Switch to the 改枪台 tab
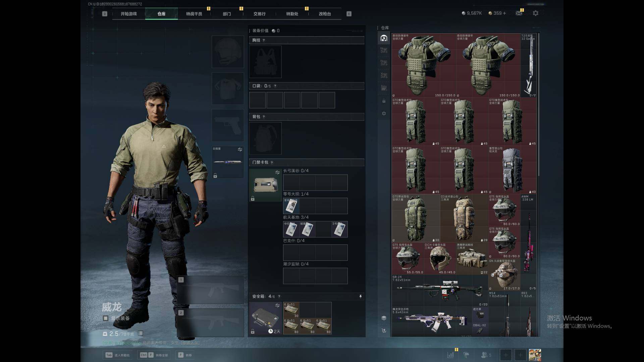Image resolution: width=644 pixels, height=362 pixels. tap(325, 14)
